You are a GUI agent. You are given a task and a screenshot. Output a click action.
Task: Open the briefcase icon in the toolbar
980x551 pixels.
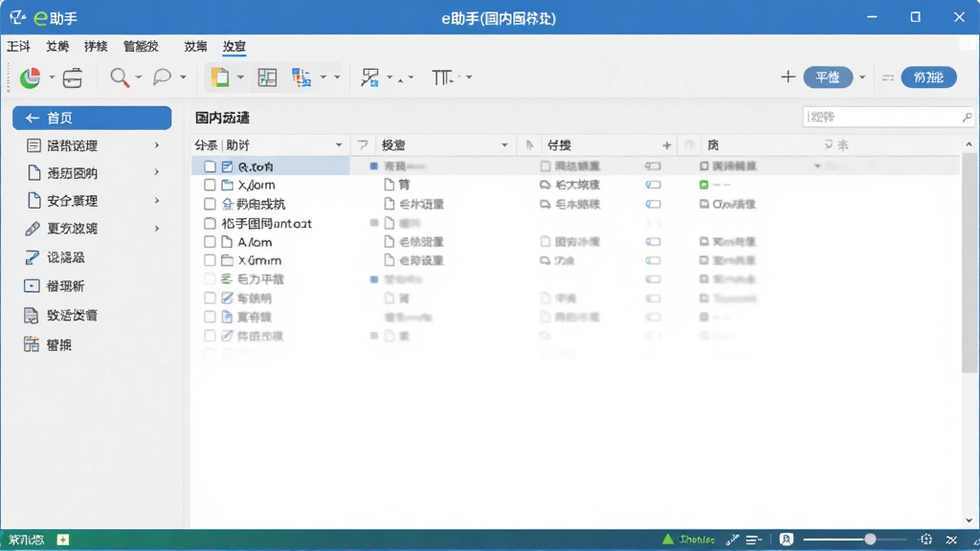[x=73, y=77]
